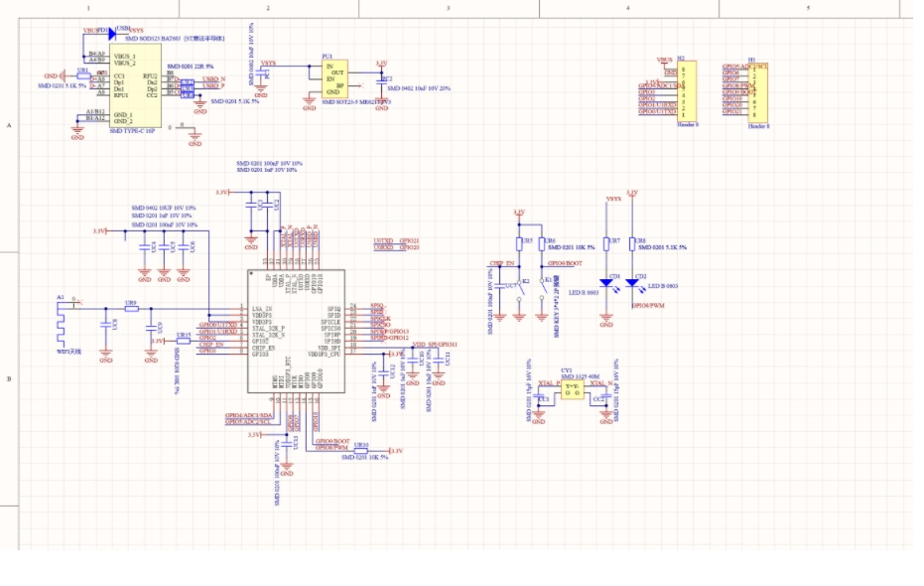
Task: Click the column 3 ruler header
Action: 448,8
